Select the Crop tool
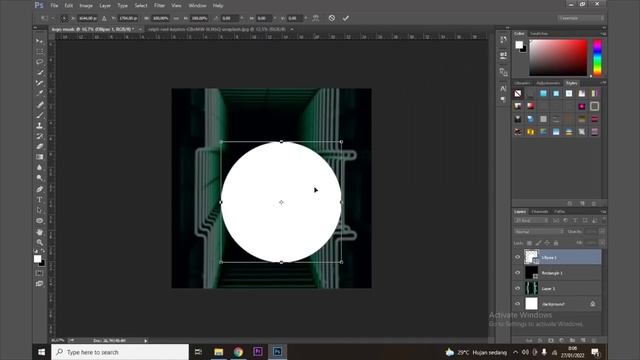The width and height of the screenshot is (640, 360). click(39, 83)
